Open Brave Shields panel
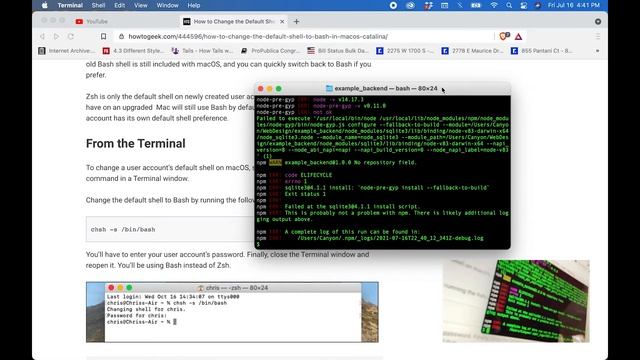 504,36
